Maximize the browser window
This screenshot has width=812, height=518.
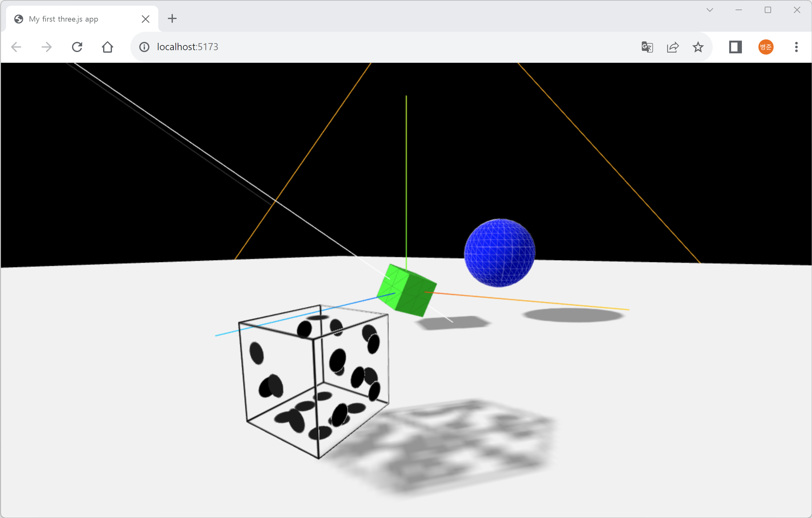768,10
